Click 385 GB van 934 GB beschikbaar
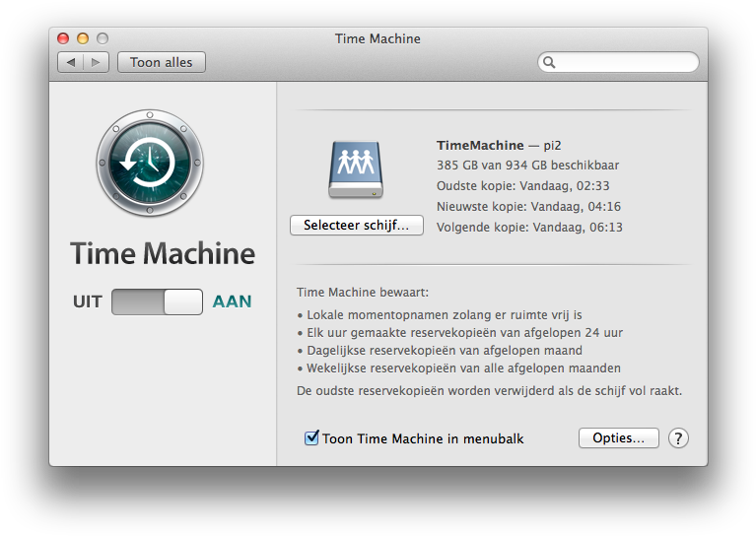756x536 pixels. pyautogui.click(x=527, y=166)
